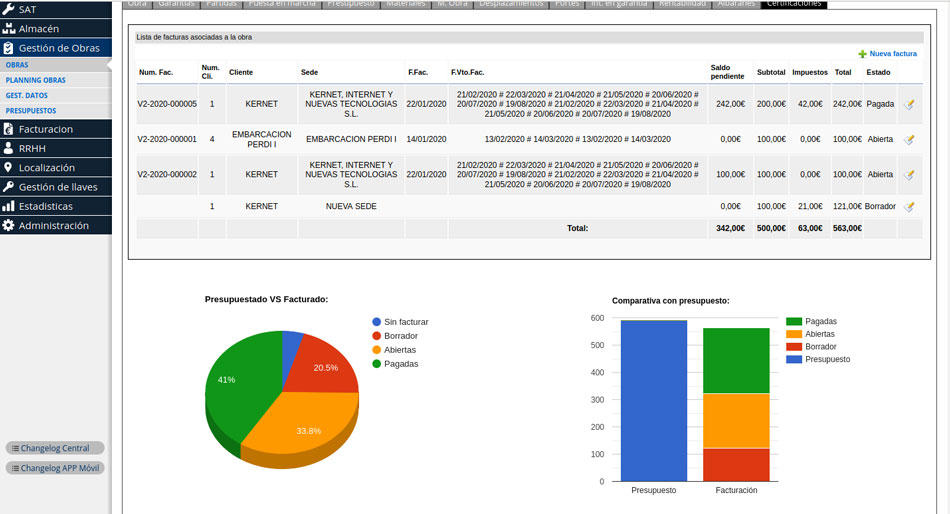Click green segment of Facturación bar
Image resolution: width=950 pixels, height=514 pixels.
736,361
